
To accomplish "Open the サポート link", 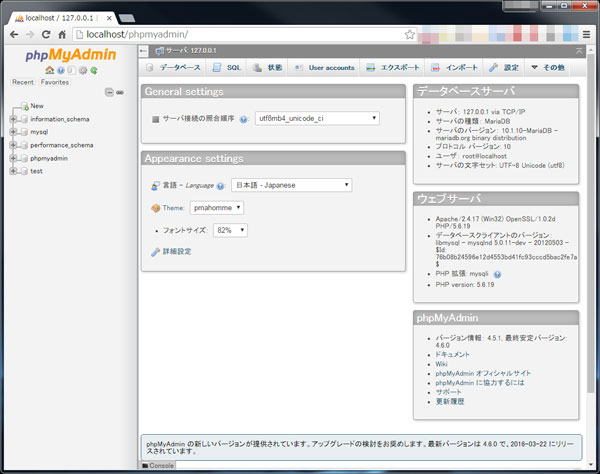I will tap(448, 392).
